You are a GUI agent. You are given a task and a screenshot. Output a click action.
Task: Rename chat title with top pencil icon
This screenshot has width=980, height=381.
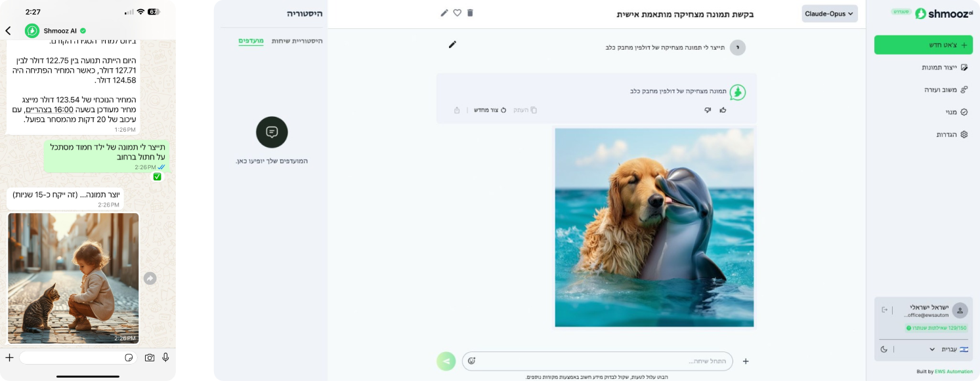[x=444, y=13]
